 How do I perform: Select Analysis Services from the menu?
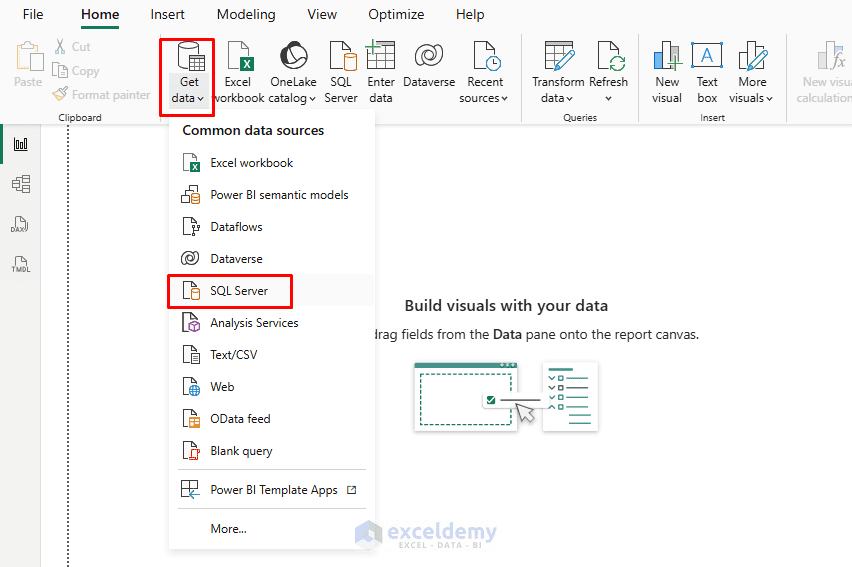(271, 323)
